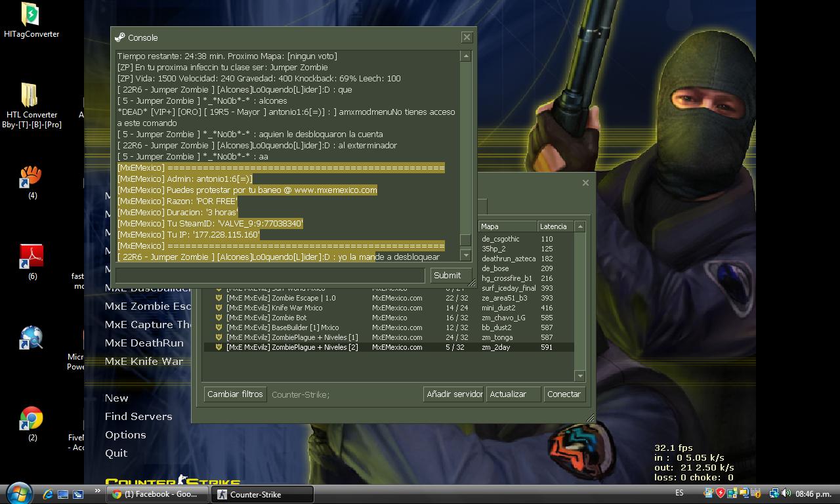Screen dimensions: 840x504
Task: Click the Windows Start orb
Action: [x=18, y=493]
